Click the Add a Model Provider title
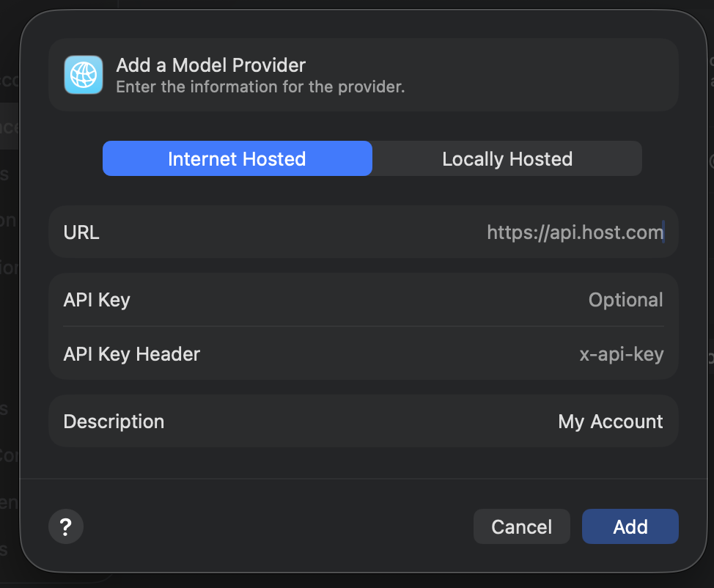 click(210, 65)
